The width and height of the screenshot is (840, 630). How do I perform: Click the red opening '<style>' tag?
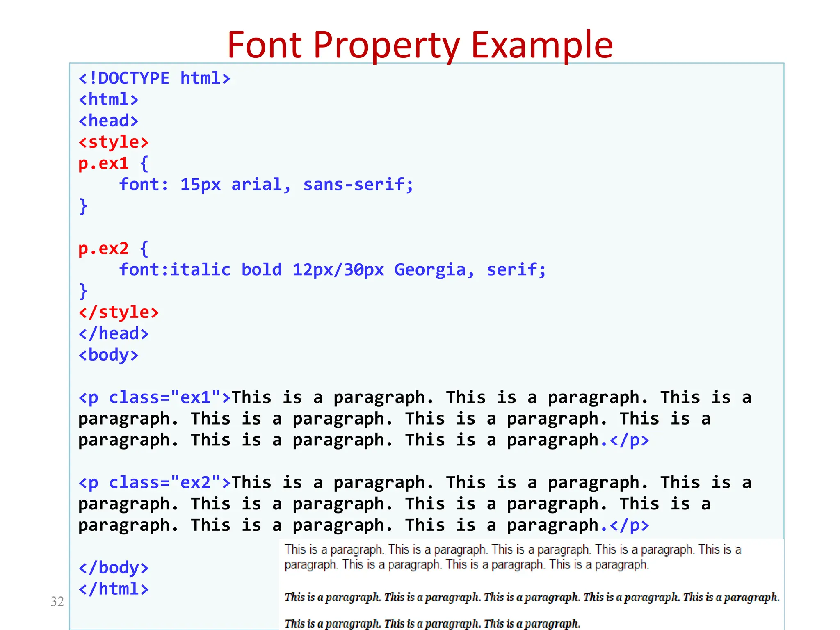coord(114,142)
